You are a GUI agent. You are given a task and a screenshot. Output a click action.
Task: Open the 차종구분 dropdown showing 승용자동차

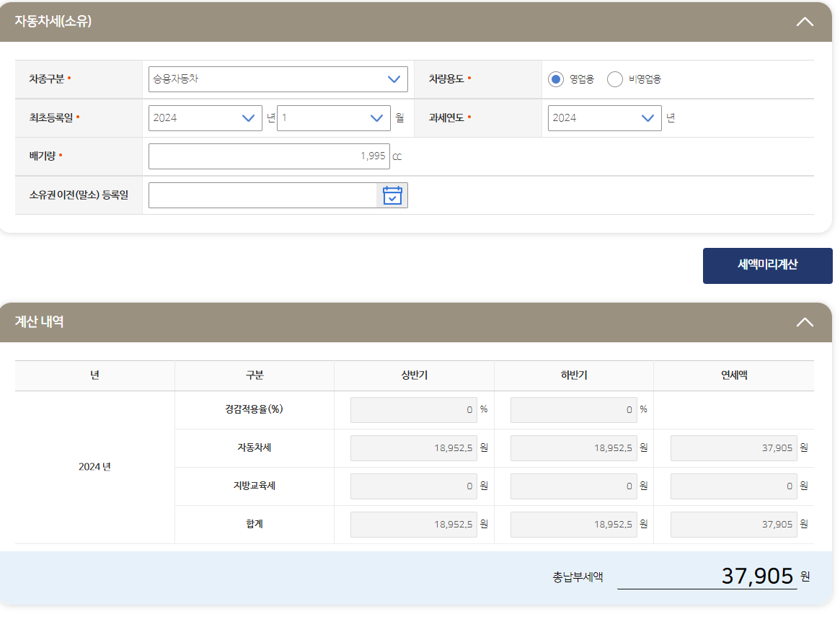278,79
